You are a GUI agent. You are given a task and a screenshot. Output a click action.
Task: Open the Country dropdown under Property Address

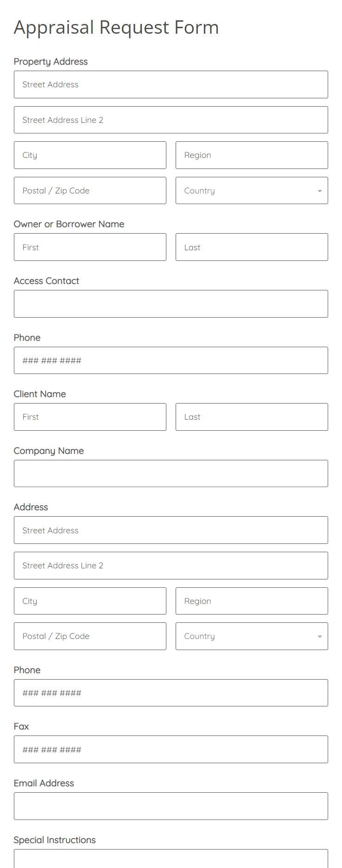point(251,190)
